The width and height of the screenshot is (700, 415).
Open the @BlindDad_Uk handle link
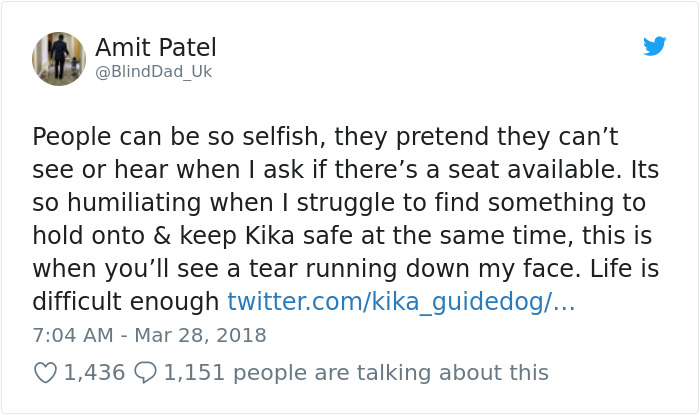pyautogui.click(x=153, y=72)
